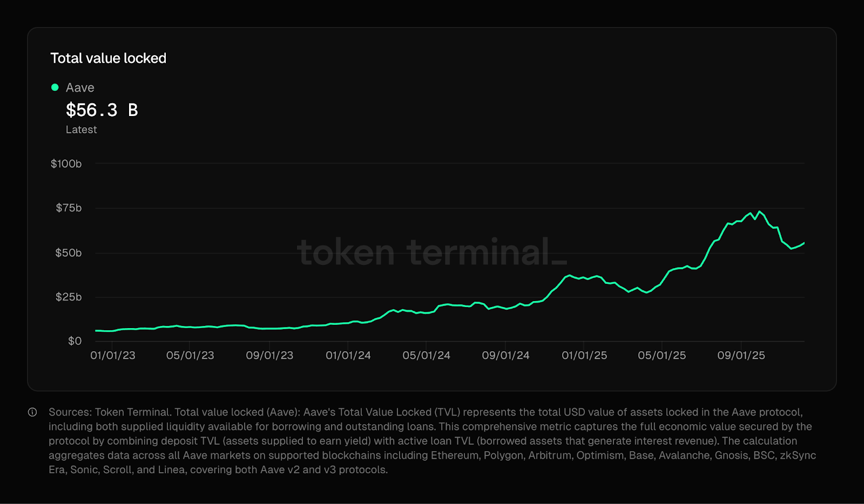Viewport: 864px width, 504px height.
Task: Click the green Aave legend dot
Action: point(55,87)
